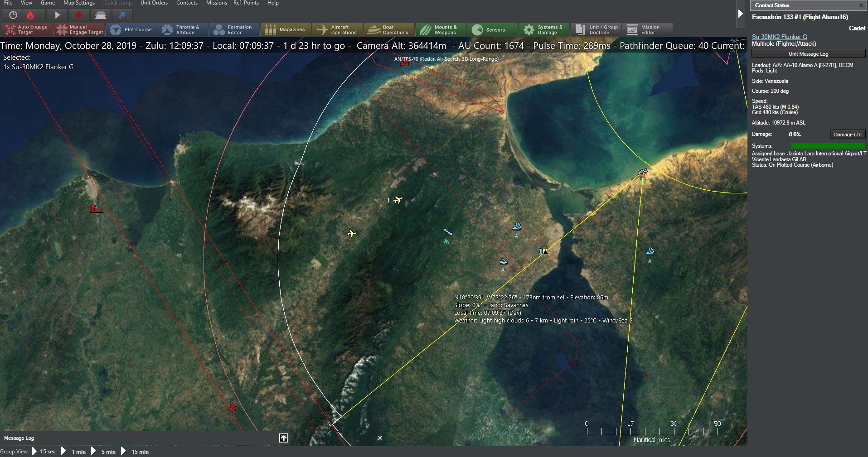Click the green Systems status bar
The image size is (868, 457).
click(x=828, y=145)
